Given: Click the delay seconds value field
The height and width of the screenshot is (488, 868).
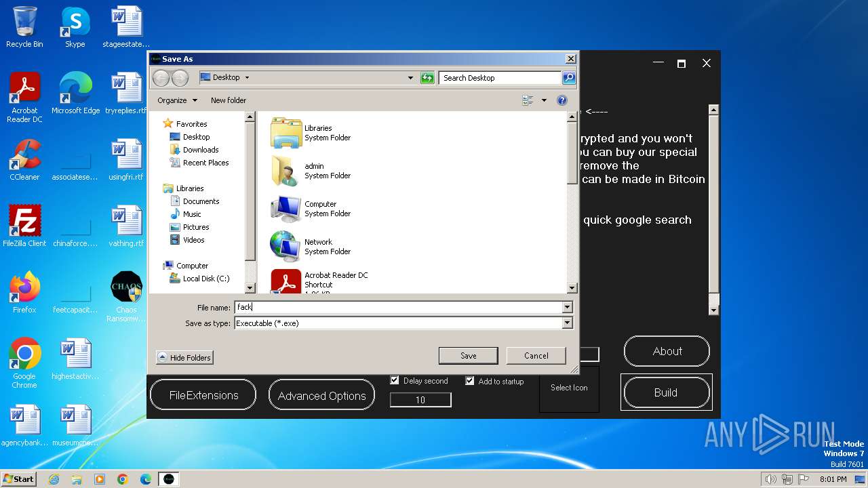Looking at the screenshot, I should (420, 400).
